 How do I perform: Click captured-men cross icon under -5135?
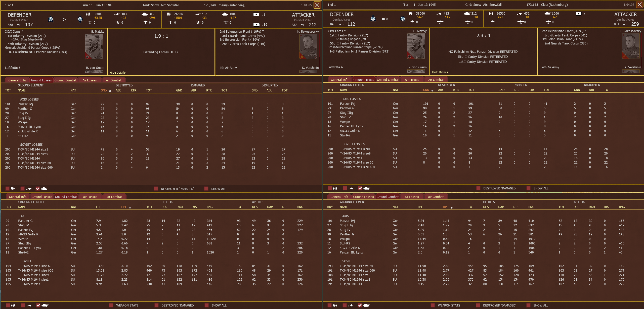(x=90, y=22)
